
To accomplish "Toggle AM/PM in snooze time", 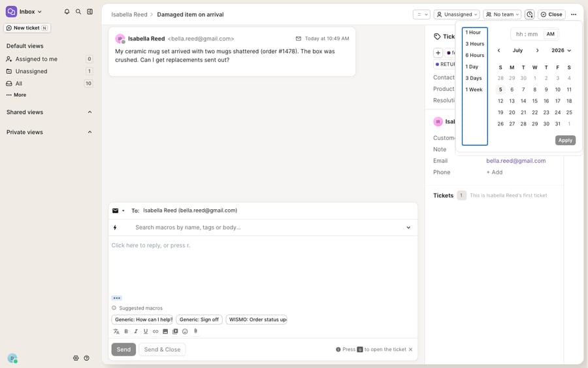I will click(550, 34).
